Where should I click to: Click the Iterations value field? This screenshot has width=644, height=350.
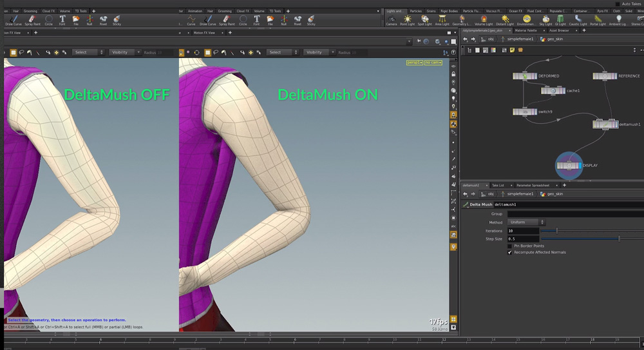523,231
